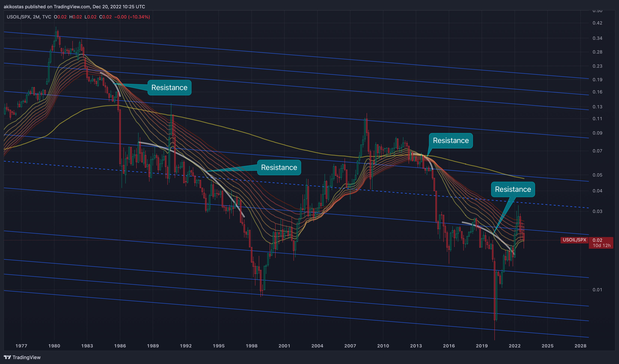Click the 0.03 price axis label
Screen dimensions: 619x364
(x=597, y=211)
